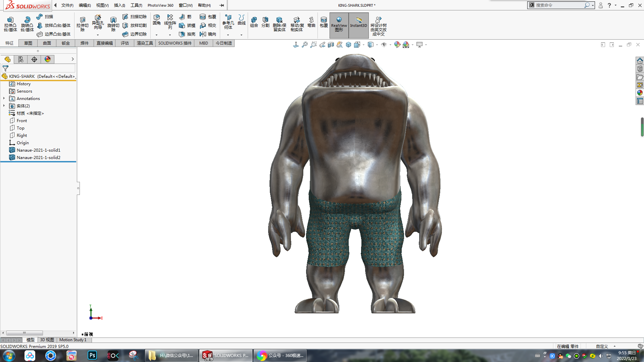Click the 边界凸台/基体 boundary boss button
This screenshot has height=362, width=644.
[x=54, y=34]
